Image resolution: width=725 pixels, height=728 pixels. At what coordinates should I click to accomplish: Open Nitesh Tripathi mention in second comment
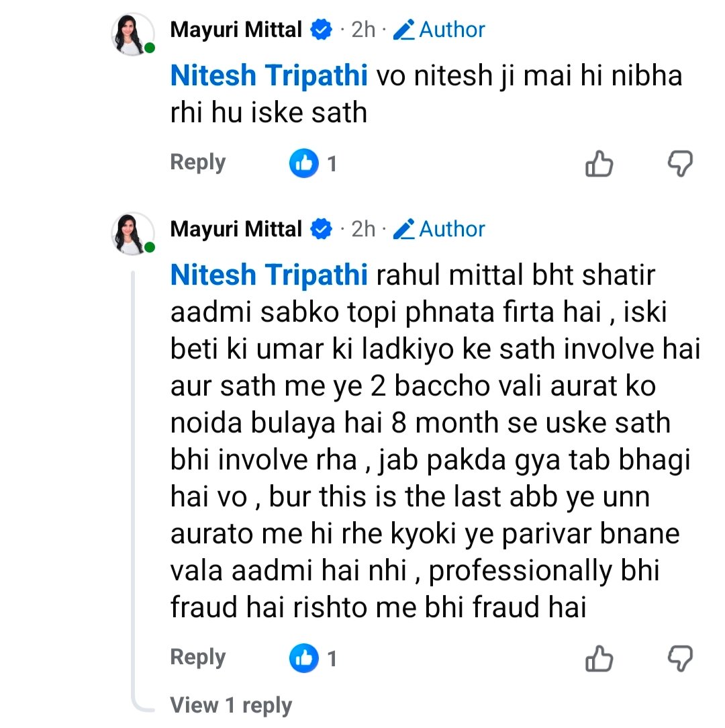[x=269, y=275]
